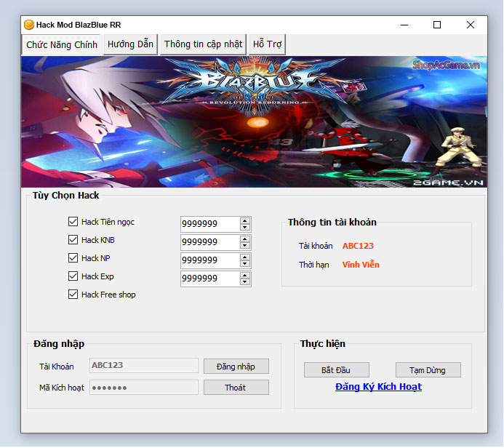Close the Hack Mod BlazBlue RR window

471,25
